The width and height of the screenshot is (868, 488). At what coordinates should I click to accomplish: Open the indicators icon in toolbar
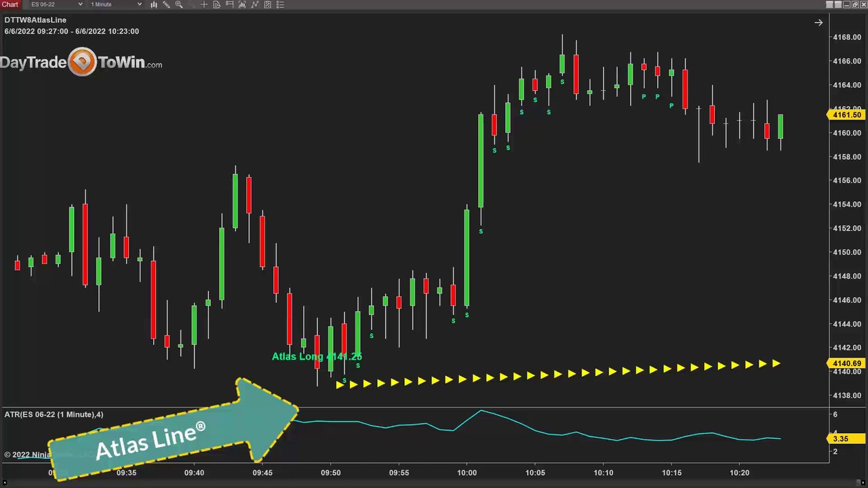point(255,4)
